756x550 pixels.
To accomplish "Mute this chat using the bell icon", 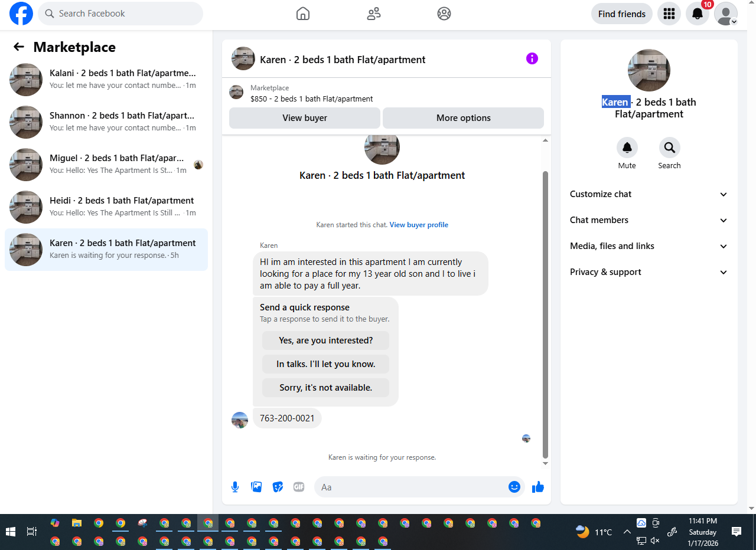I will 627,148.
